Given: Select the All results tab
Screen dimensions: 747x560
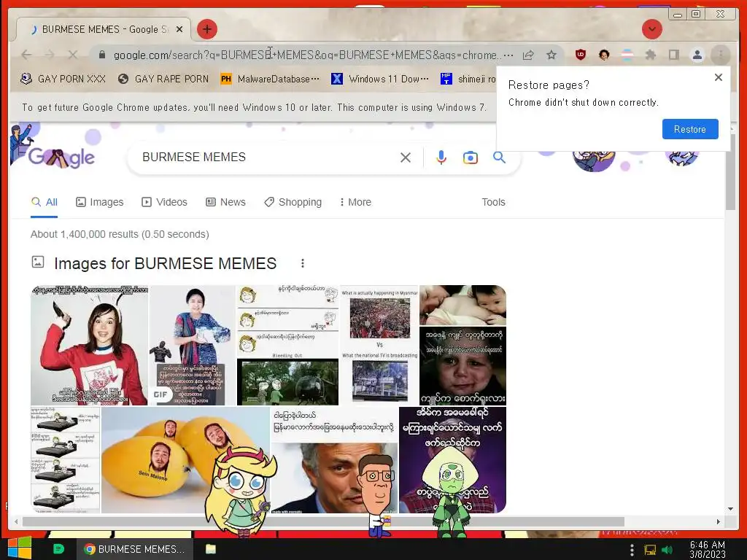Looking at the screenshot, I should tap(44, 203).
